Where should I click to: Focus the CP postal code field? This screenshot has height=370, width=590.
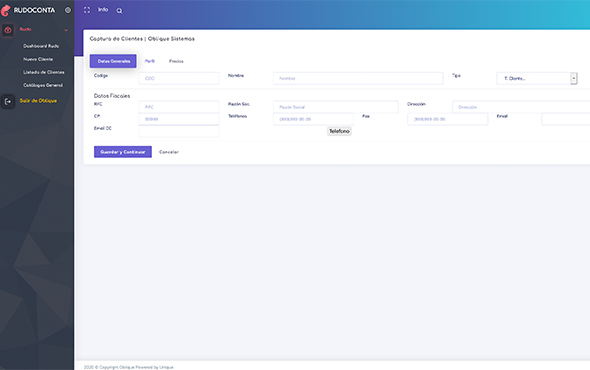pos(179,119)
